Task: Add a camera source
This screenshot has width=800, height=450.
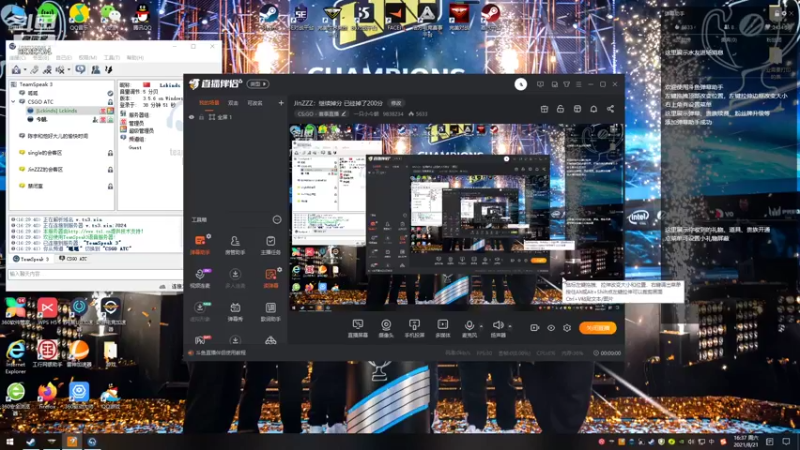Action: pos(386,328)
